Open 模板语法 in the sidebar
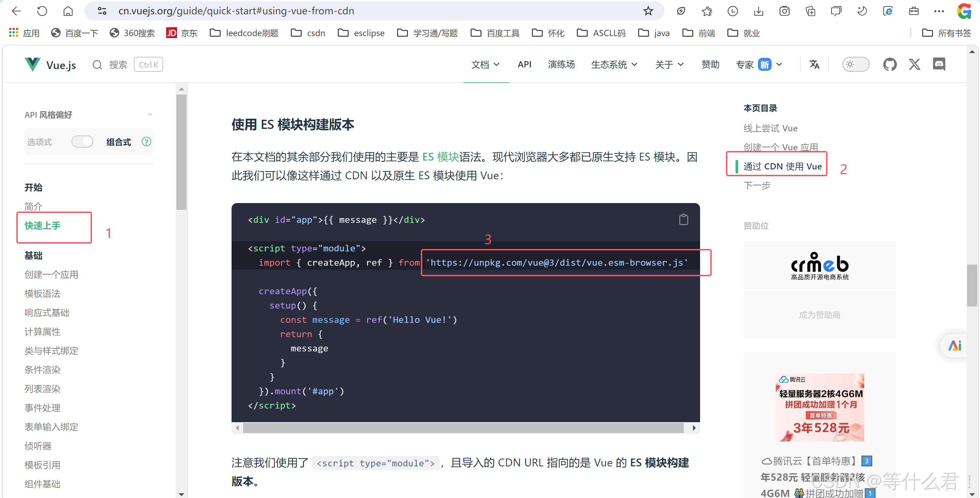The image size is (980, 498). tap(42, 294)
